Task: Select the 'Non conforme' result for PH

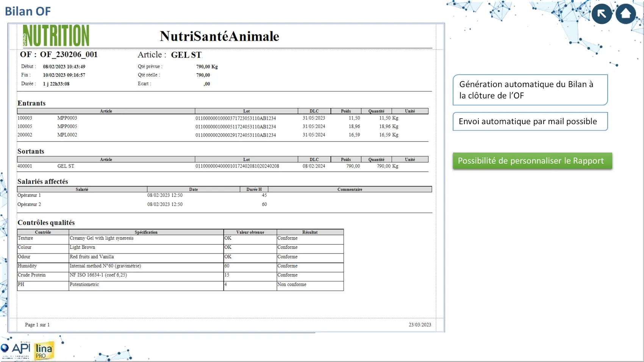Action: (292, 284)
